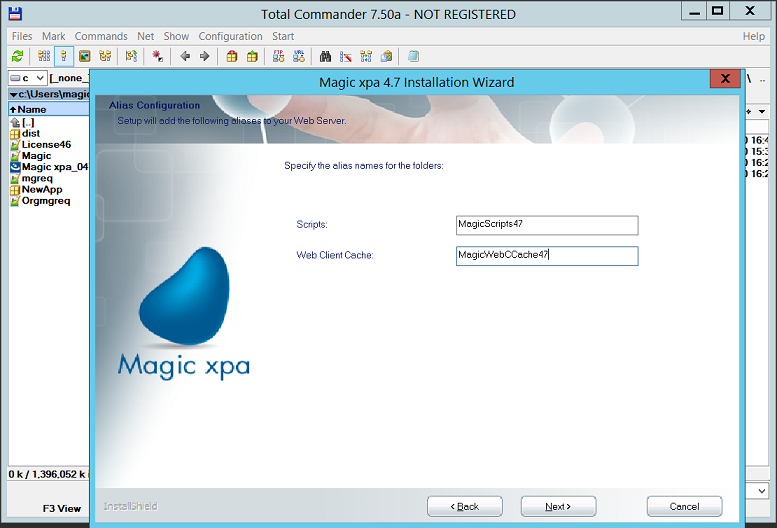Click the c:\Users\magic path header
The width and height of the screenshot is (777, 528).
[49, 94]
